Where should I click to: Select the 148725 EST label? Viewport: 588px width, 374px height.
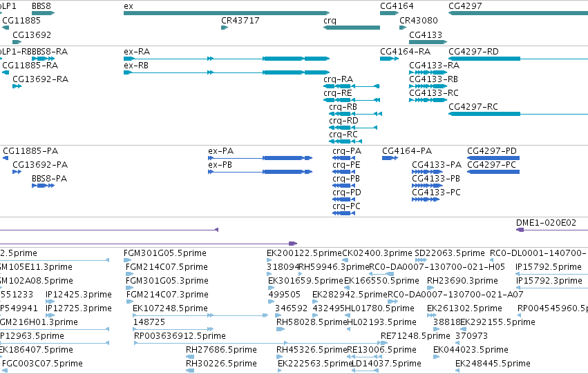pyautogui.click(x=149, y=322)
